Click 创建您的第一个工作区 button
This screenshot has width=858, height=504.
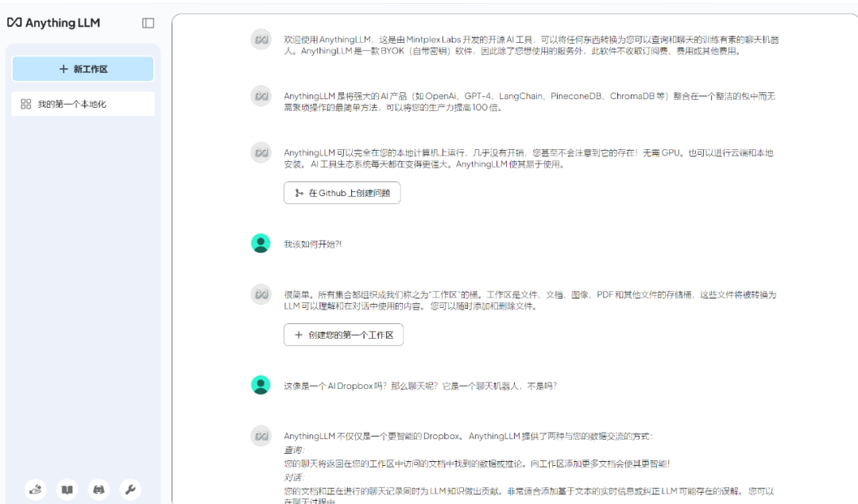[344, 334]
